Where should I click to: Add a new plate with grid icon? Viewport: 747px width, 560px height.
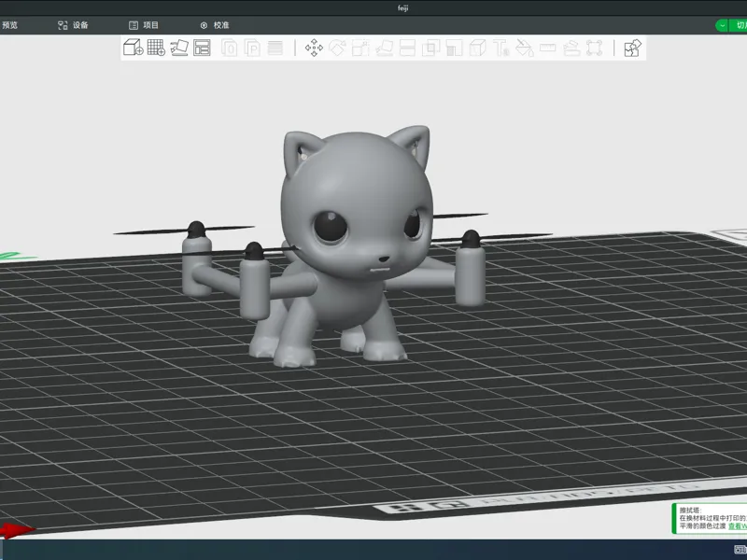[x=156, y=48]
